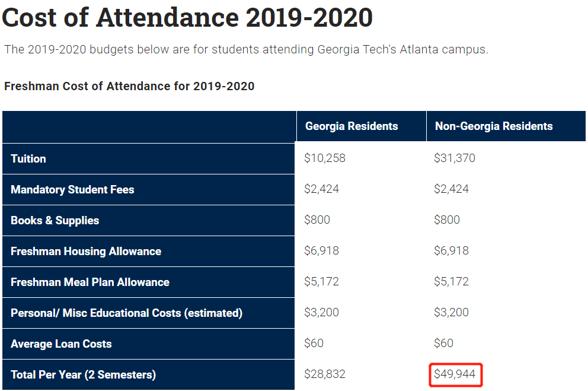Viewport: 588px width, 391px height.
Task: Select the "Personal/ Misc Educational Costs" row label
Action: tap(126, 313)
